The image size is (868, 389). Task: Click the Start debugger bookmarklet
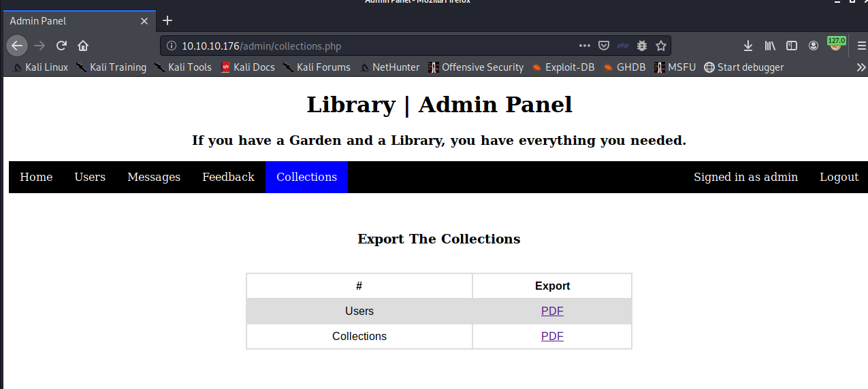coord(743,67)
